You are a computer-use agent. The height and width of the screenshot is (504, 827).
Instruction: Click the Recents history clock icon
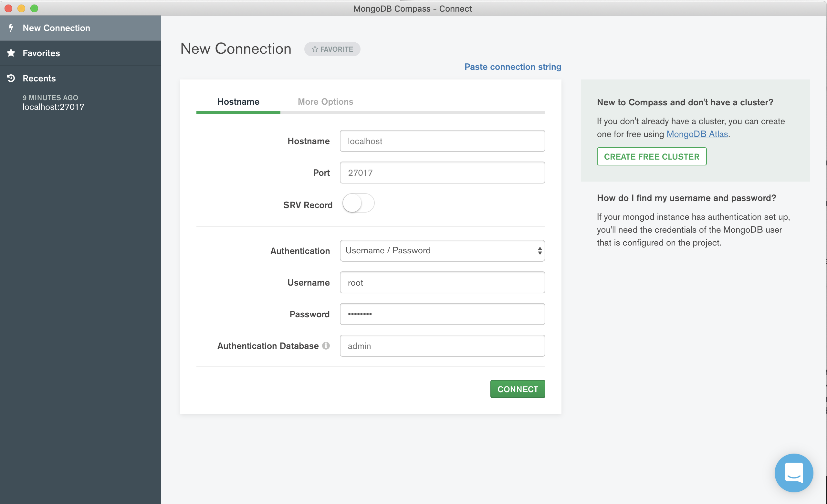pos(11,78)
